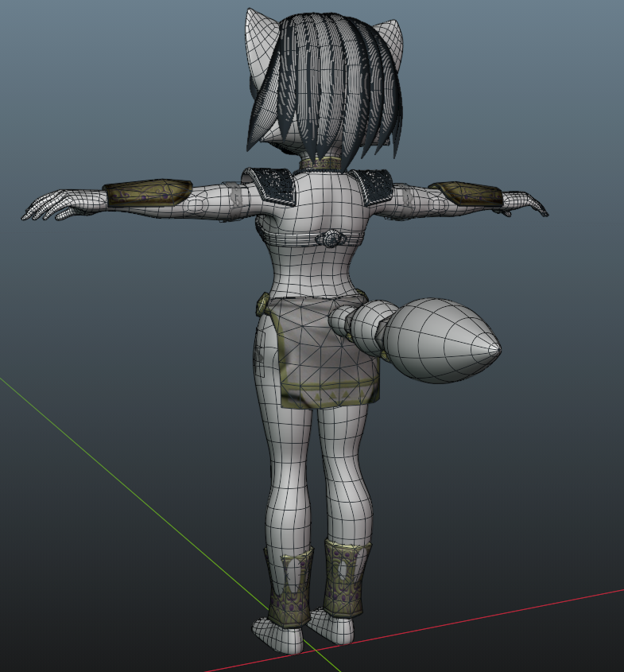Select the gold bracer on the right forearm

[467, 194]
